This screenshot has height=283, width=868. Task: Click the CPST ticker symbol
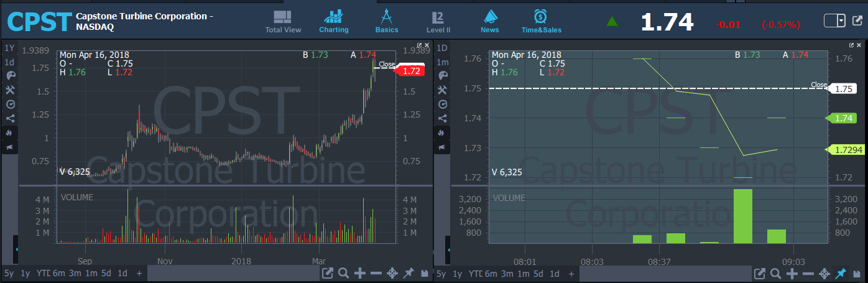coord(39,22)
